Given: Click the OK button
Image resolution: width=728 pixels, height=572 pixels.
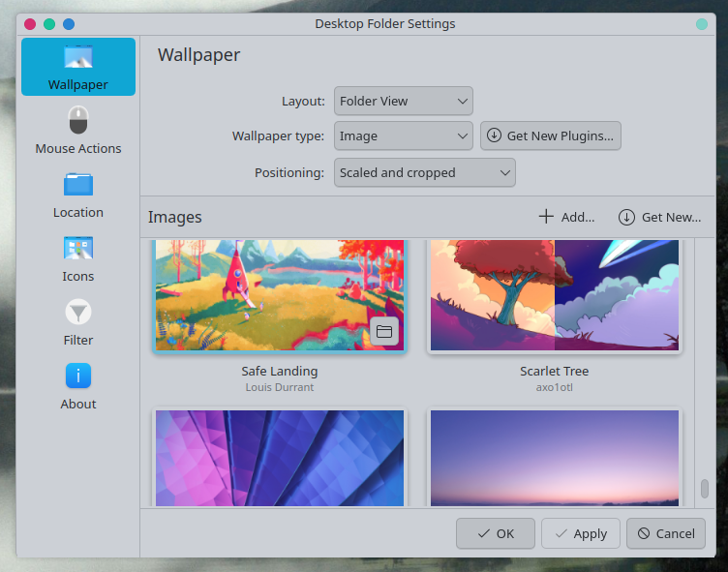Looking at the screenshot, I should click(x=496, y=533).
